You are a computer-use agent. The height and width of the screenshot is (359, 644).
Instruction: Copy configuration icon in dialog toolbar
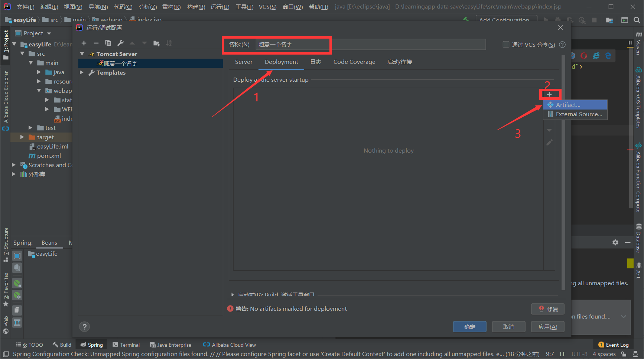click(108, 43)
